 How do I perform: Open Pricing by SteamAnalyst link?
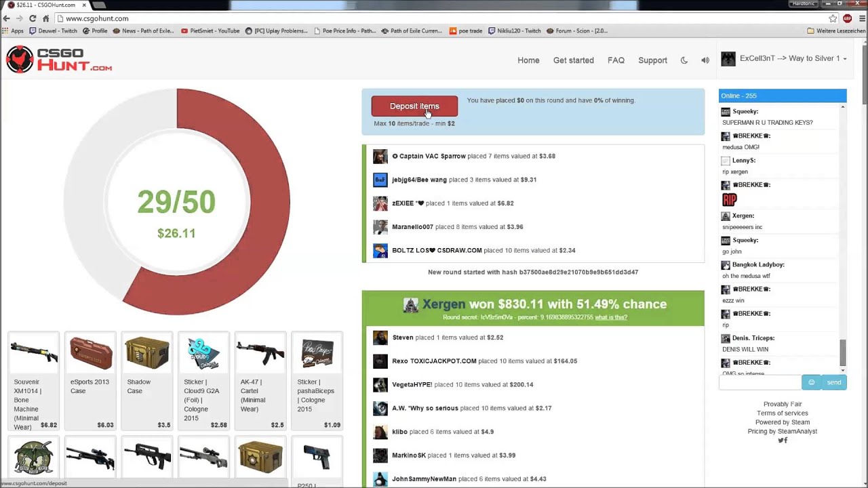point(783,431)
